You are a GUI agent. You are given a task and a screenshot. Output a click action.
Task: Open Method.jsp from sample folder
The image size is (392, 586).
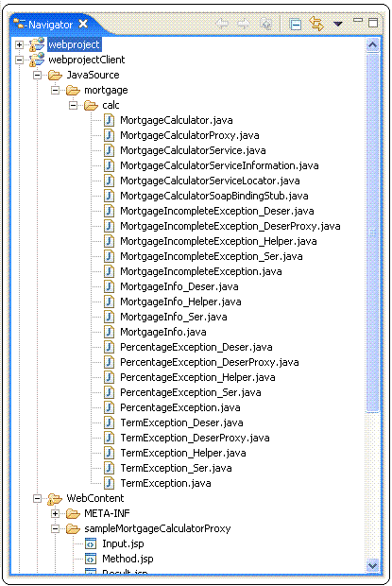pos(128,560)
